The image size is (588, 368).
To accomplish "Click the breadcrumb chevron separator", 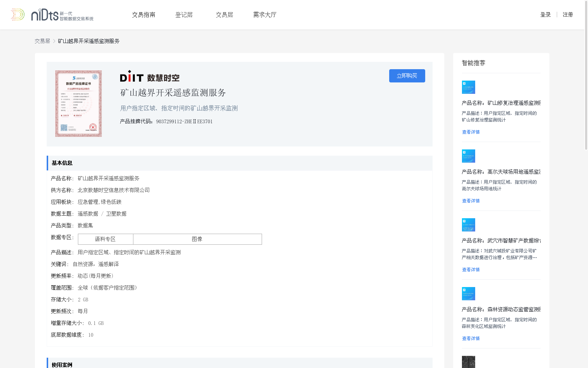I will click(54, 41).
